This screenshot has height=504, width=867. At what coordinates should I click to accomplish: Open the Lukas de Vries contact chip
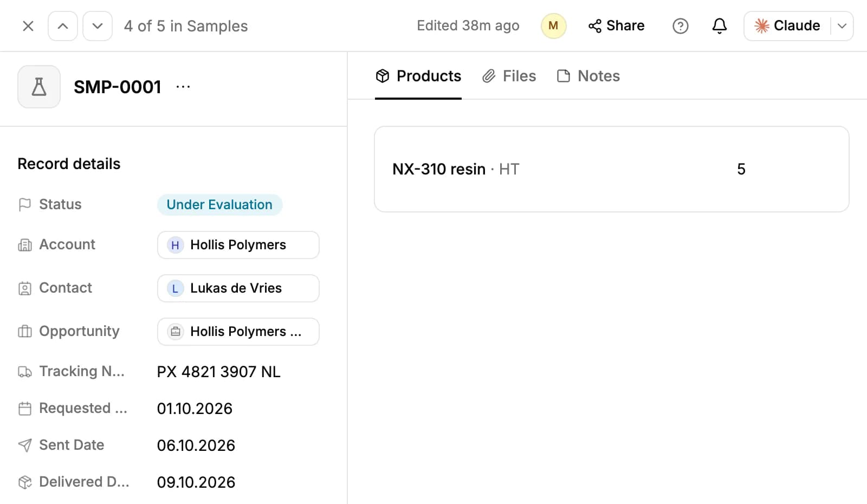[238, 288]
